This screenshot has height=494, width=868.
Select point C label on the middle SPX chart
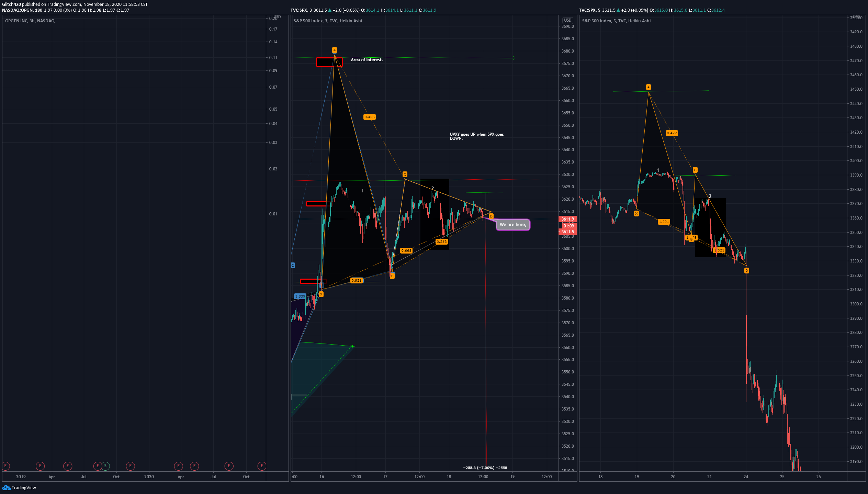[405, 175]
